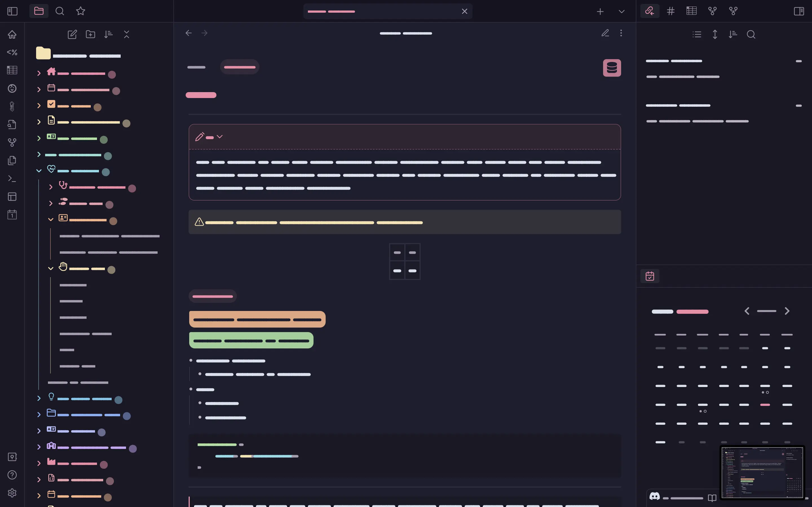Create a new folder in file explorer
The height and width of the screenshot is (507, 812).
[90, 34]
